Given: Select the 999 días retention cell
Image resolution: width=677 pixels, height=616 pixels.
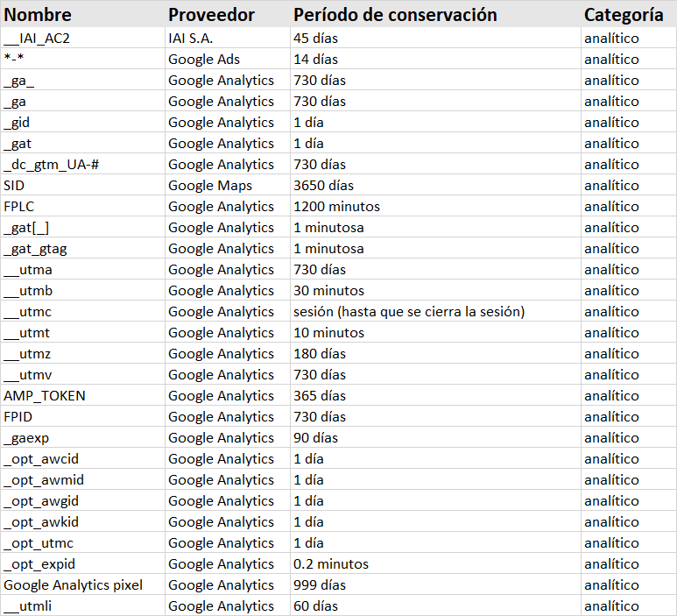Looking at the screenshot, I should [x=320, y=585].
